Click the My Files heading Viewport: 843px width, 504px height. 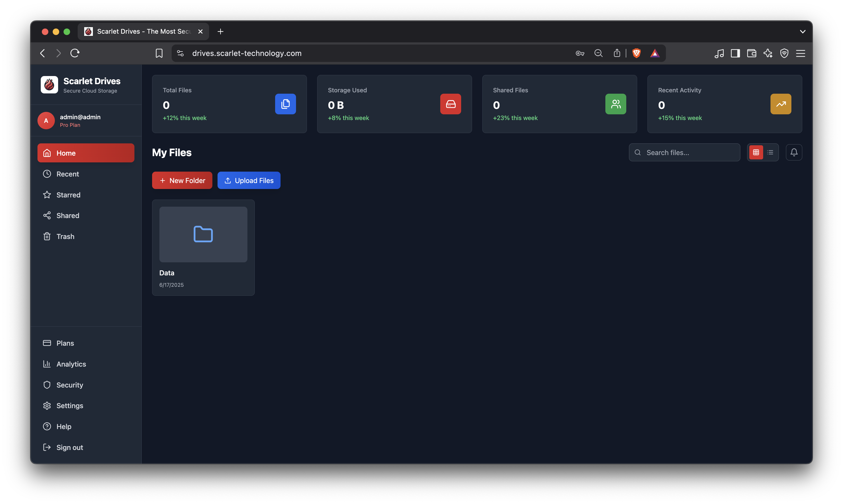tap(172, 153)
